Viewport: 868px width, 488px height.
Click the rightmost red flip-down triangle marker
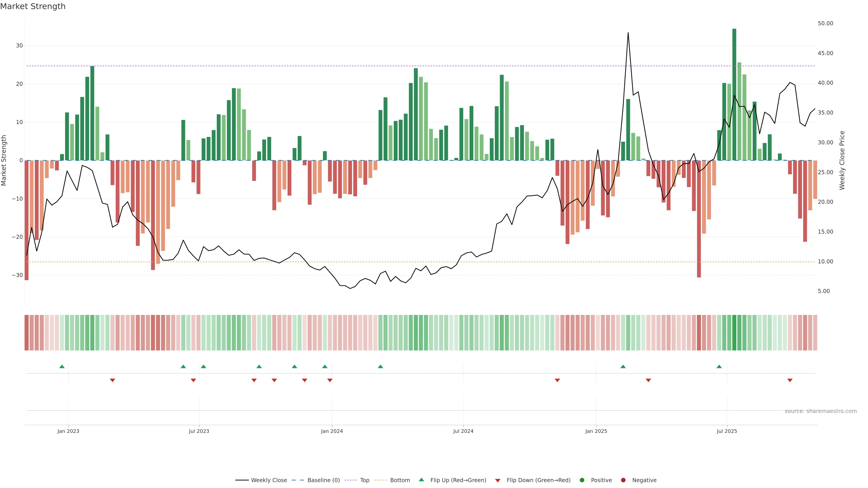click(790, 380)
